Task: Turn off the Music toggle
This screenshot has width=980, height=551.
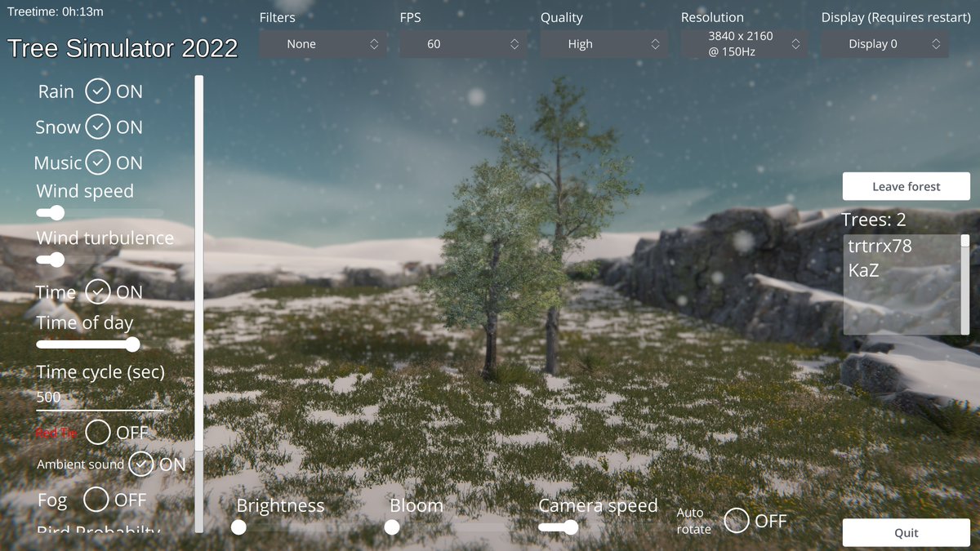Action: tap(97, 162)
